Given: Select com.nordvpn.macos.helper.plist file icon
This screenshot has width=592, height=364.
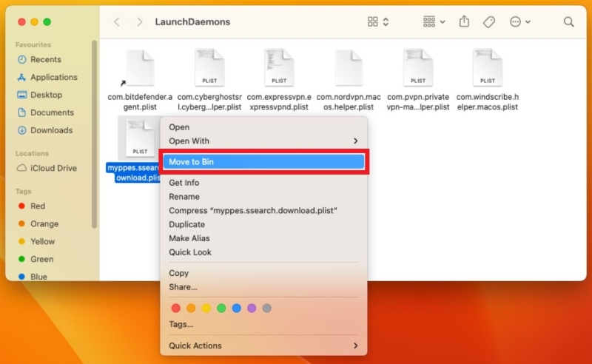Looking at the screenshot, I should 349,68.
